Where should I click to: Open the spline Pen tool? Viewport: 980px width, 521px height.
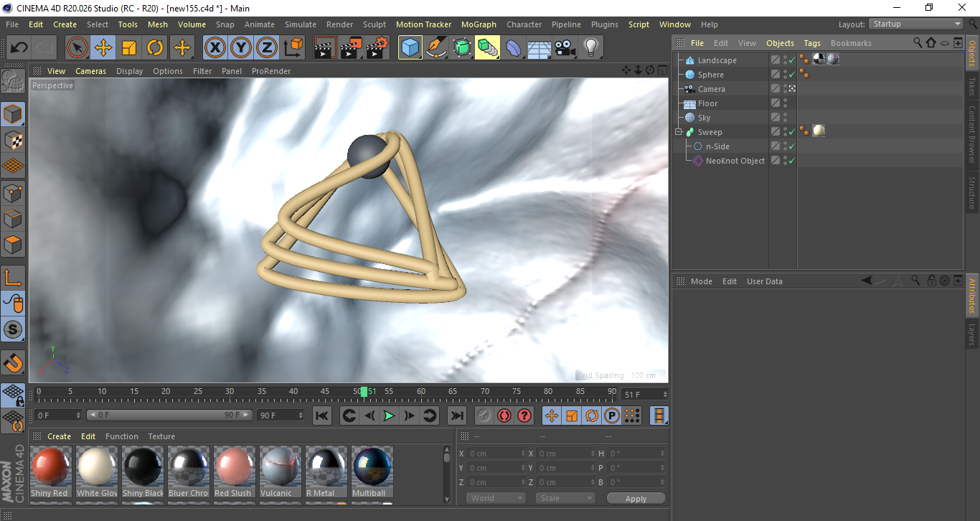[436, 48]
